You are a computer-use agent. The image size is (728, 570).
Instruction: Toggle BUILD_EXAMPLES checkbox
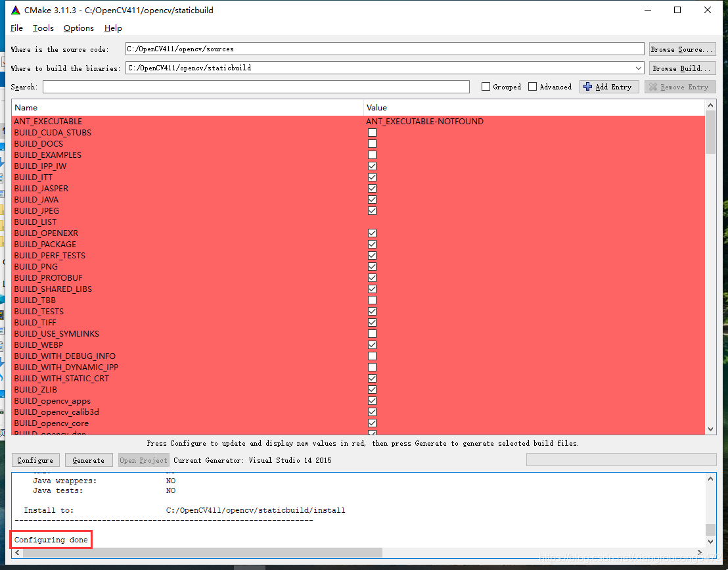[x=372, y=154]
